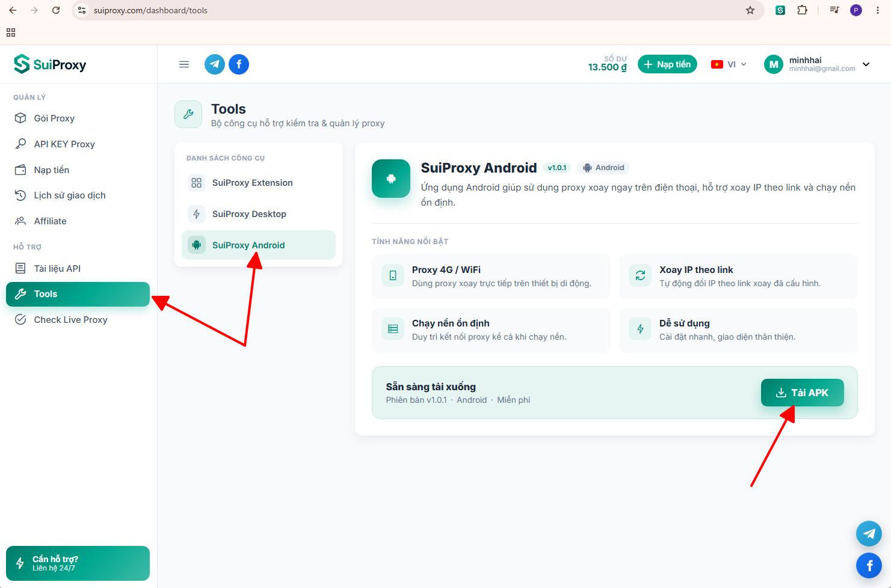Go back in browser

pos(13,10)
